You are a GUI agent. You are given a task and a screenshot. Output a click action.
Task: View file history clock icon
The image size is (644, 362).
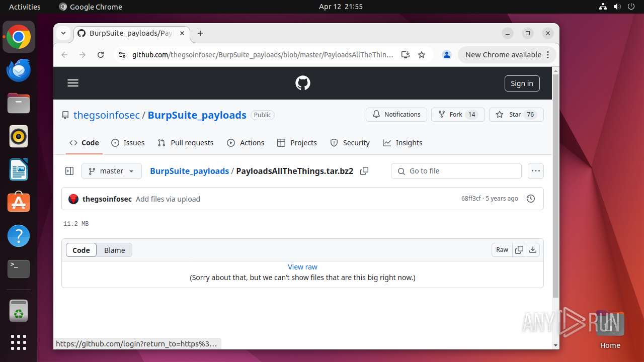click(530, 199)
